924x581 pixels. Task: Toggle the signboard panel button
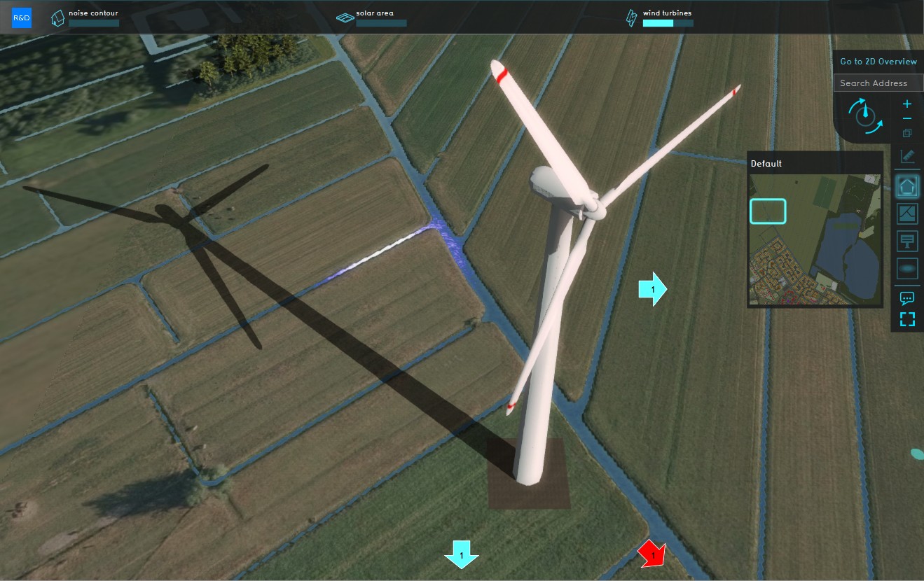click(x=907, y=241)
